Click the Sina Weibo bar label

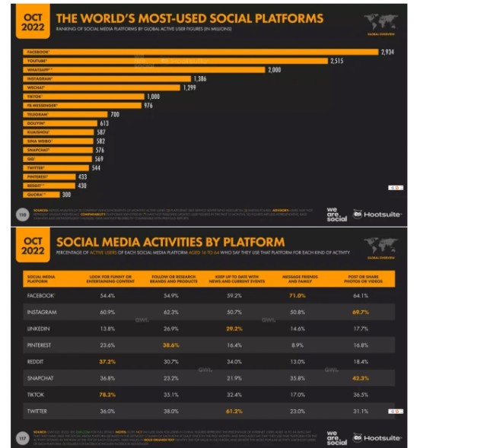tap(40, 141)
